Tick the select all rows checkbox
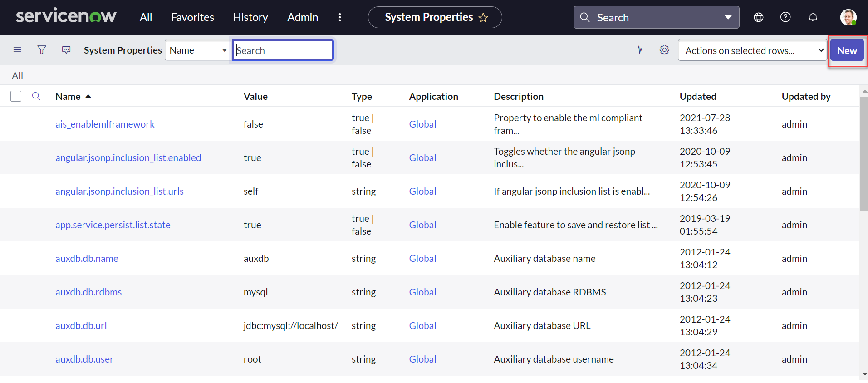This screenshot has height=383, width=868. point(16,96)
